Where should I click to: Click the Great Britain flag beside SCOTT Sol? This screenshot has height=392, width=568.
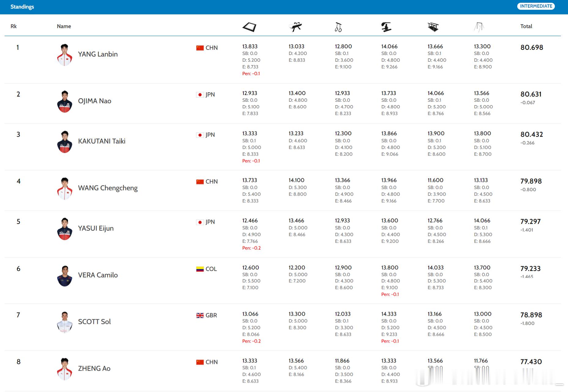[x=200, y=316]
